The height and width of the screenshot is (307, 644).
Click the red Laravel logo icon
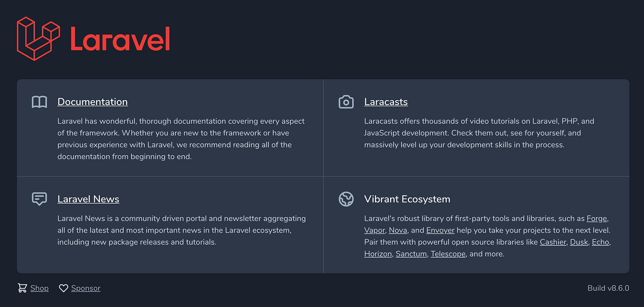pos(39,39)
